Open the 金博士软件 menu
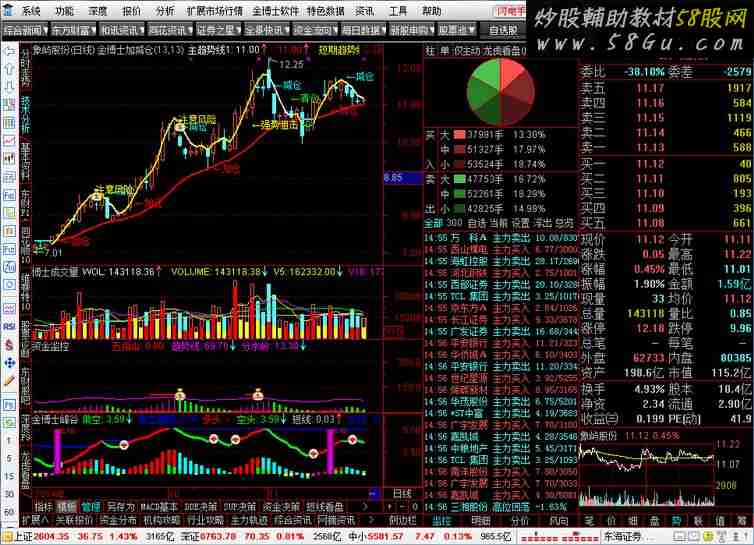 (x=276, y=11)
